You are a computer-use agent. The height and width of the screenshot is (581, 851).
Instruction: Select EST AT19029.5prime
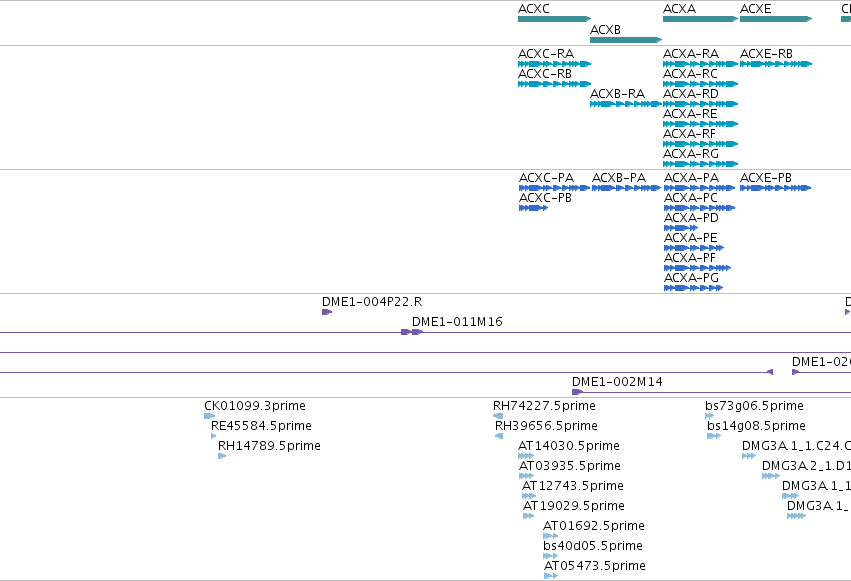tap(529, 516)
